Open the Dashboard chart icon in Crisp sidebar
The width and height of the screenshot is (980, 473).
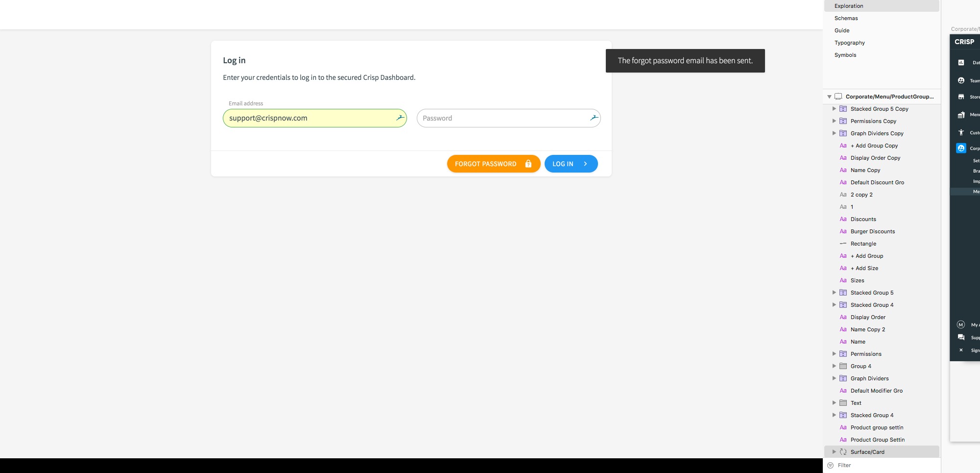tap(961, 62)
